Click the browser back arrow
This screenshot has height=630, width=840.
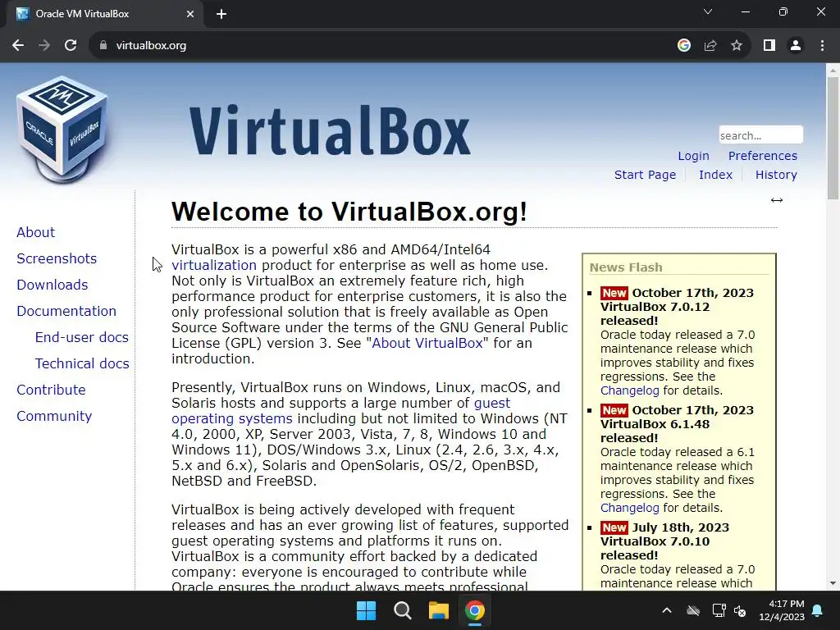[x=18, y=46]
